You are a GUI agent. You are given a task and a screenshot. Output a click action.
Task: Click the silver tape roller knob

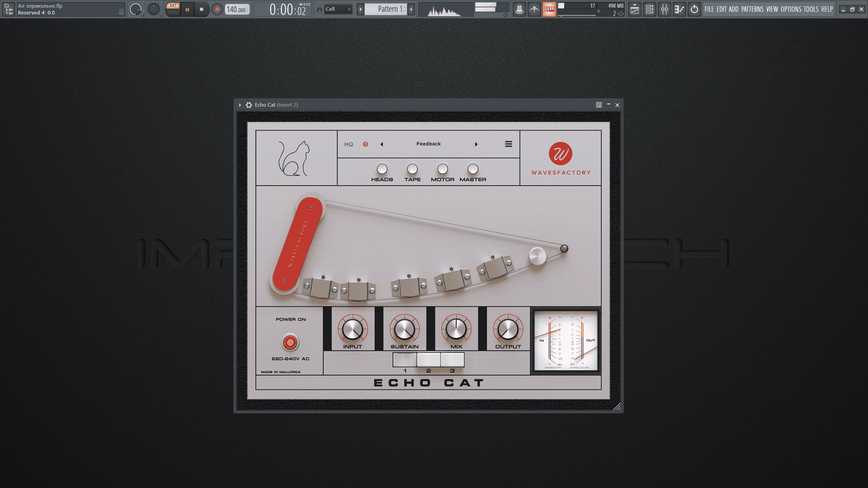(x=538, y=257)
